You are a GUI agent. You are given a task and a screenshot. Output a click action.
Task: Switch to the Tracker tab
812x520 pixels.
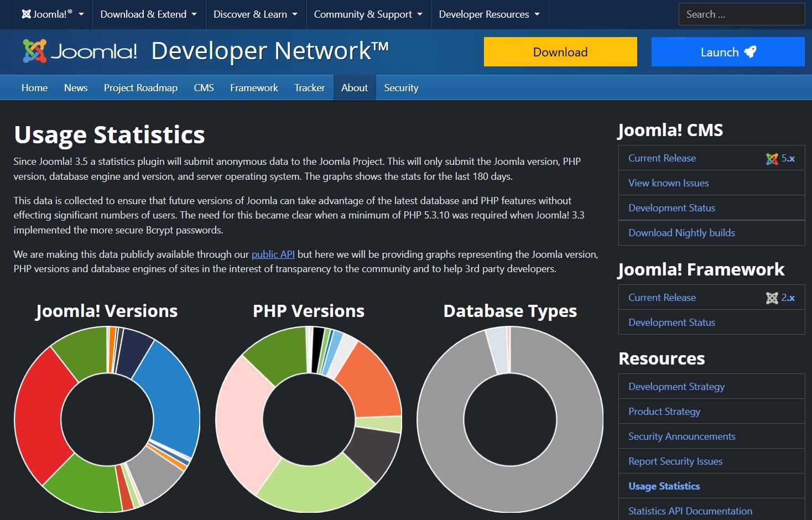[309, 88]
